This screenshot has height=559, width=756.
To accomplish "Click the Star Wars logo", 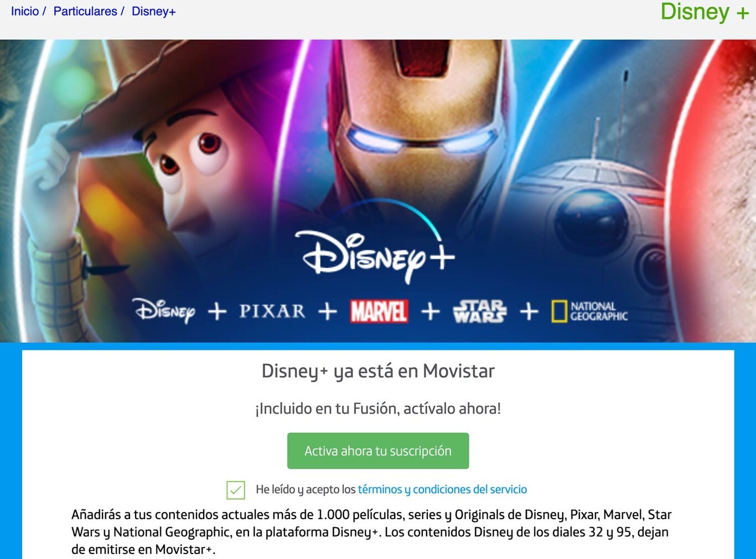I will tap(479, 311).
